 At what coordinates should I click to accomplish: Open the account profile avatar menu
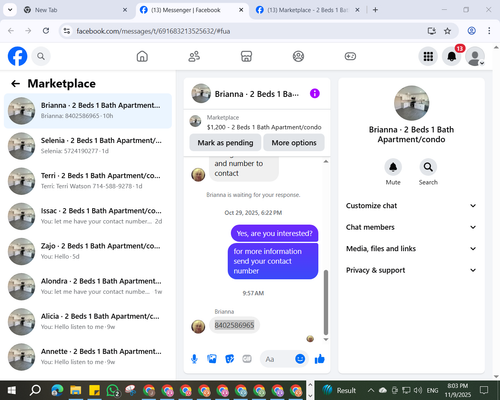pos(475,56)
